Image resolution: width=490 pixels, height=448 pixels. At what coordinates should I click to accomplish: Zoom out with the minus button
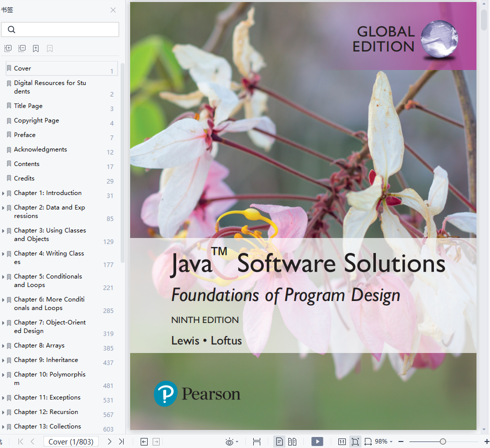[x=401, y=441]
